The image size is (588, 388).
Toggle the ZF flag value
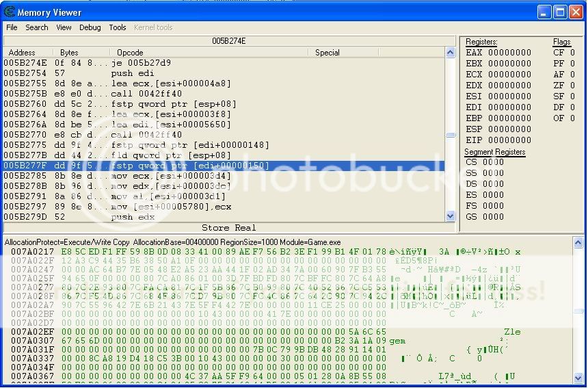573,86
